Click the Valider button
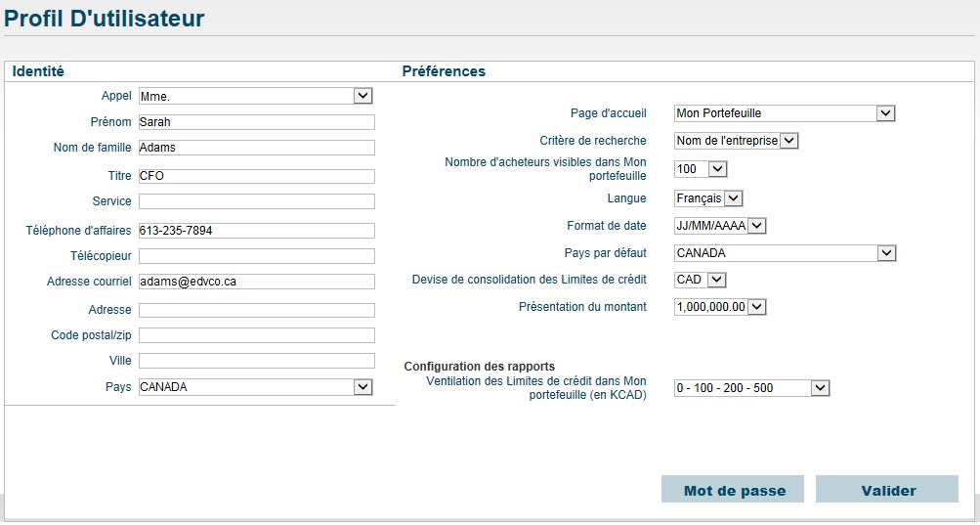Image resolution: width=980 pixels, height=525 pixels. pos(887,490)
